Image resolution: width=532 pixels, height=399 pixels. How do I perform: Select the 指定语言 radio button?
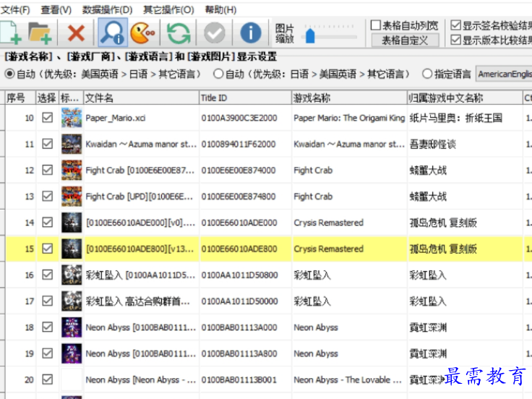pos(427,74)
